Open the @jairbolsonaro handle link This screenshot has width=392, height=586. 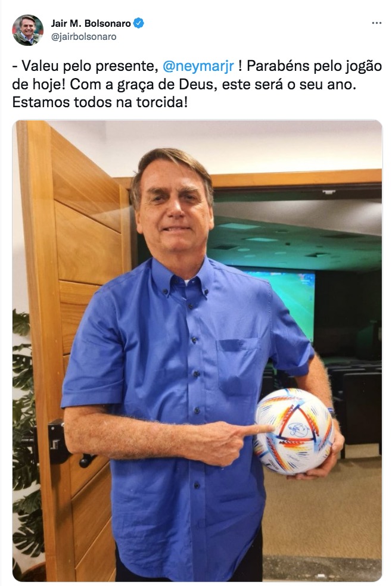tap(84, 37)
